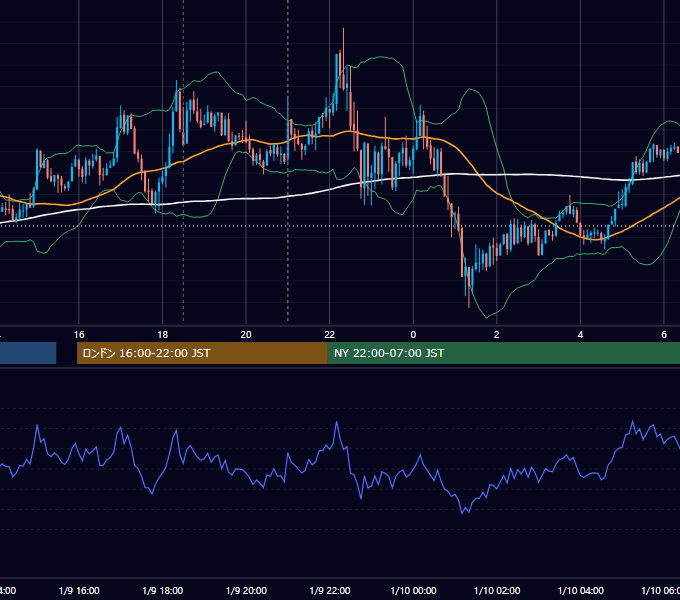Image resolution: width=680 pixels, height=600 pixels.
Task: Click the 1/10 02:00 time label
Action: coord(497,590)
